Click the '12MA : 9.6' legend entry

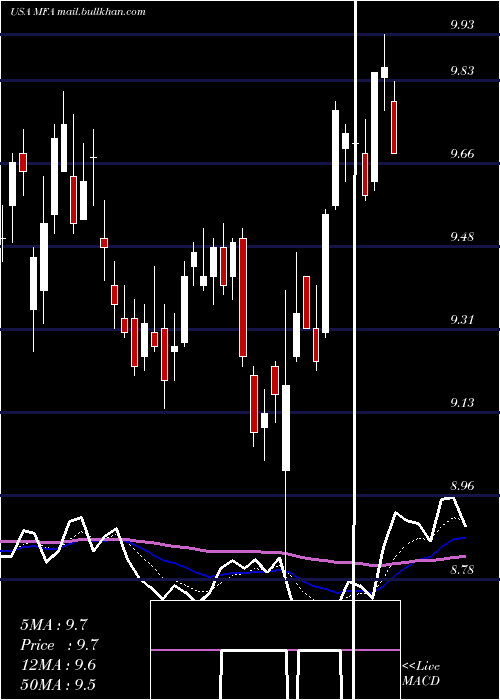(x=58, y=665)
